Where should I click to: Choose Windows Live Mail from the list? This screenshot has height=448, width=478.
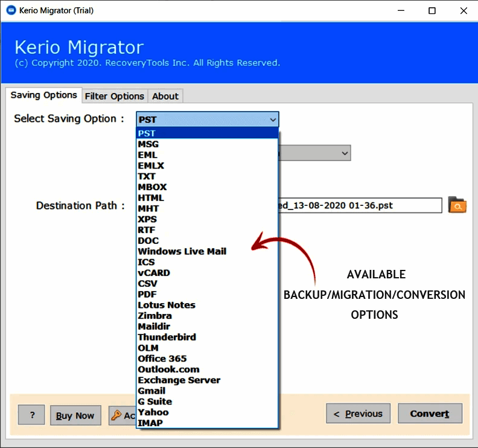[182, 251]
